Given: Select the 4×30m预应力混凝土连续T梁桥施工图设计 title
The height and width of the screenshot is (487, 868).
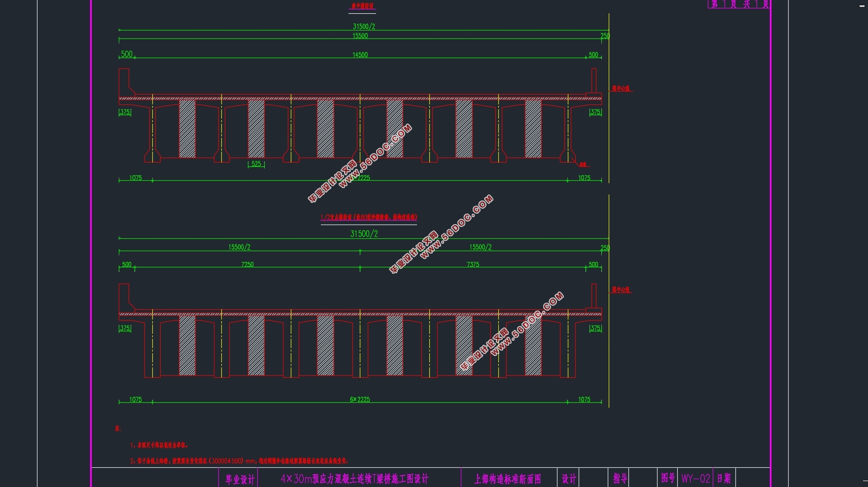Looking at the screenshot, I should click(354, 479).
